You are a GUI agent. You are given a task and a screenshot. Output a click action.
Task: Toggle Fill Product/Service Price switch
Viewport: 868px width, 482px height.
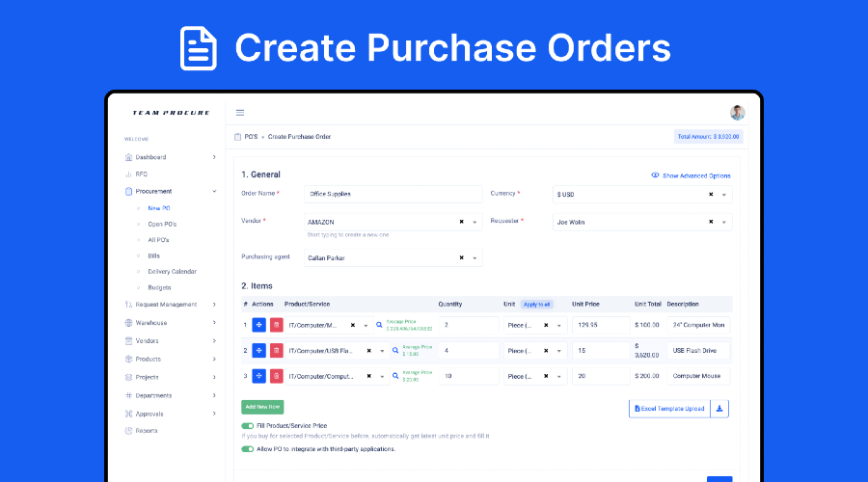click(248, 426)
